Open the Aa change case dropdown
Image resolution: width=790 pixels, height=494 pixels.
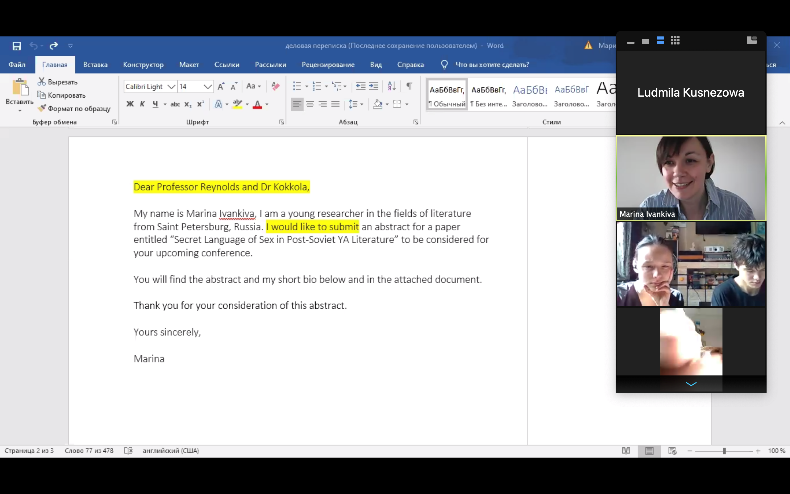pyautogui.click(x=253, y=86)
